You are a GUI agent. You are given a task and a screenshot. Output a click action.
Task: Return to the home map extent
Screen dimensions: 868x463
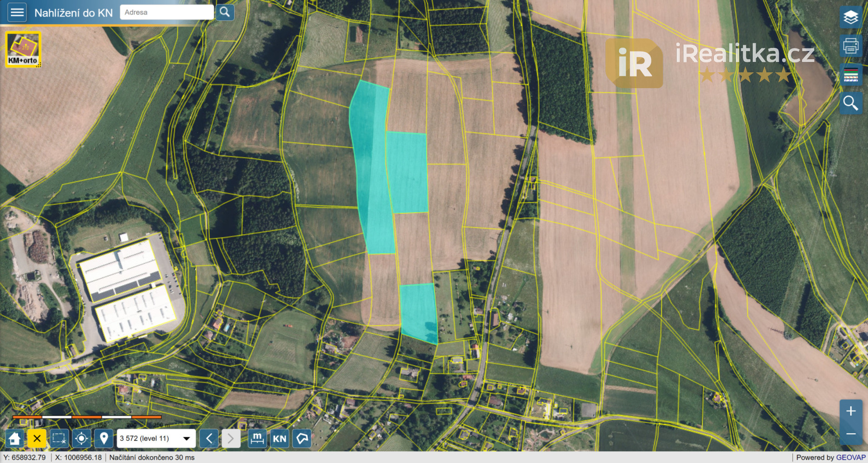(14, 438)
